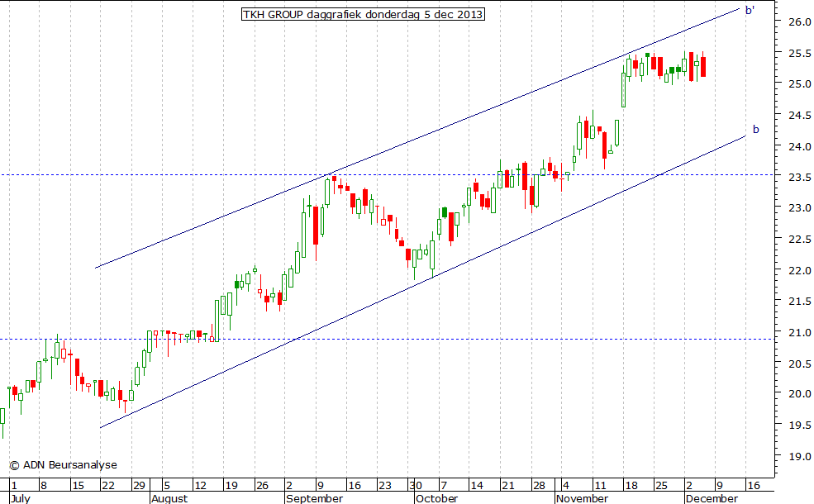Select the date label '30' on the time axis
This screenshot has height=504, width=814.
point(416,486)
